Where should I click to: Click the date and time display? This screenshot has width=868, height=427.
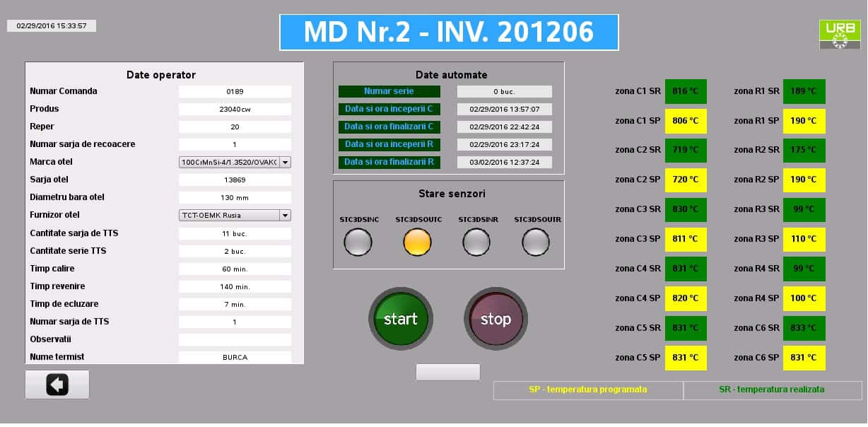coord(52,25)
